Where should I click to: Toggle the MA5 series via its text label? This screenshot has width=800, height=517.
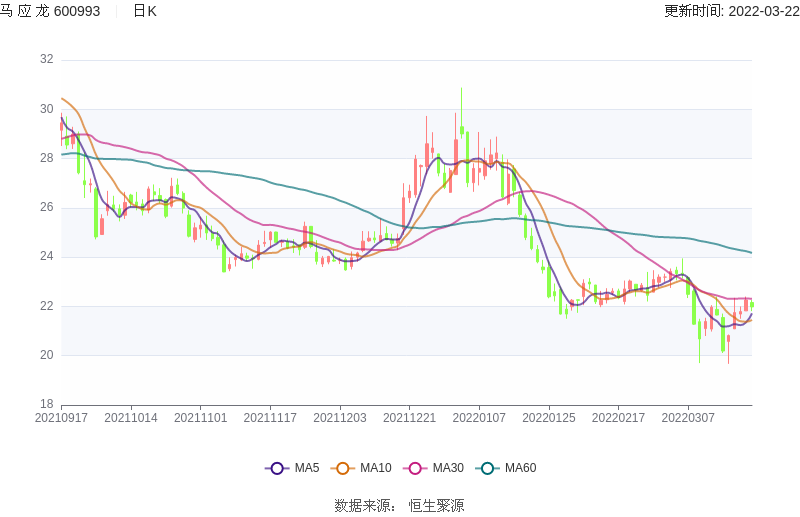tap(306, 468)
